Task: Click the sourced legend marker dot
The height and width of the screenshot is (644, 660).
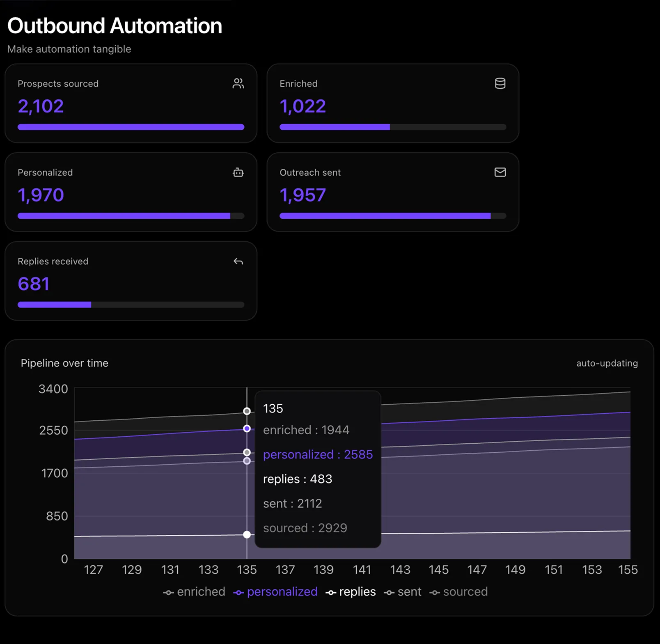Action: (435, 592)
